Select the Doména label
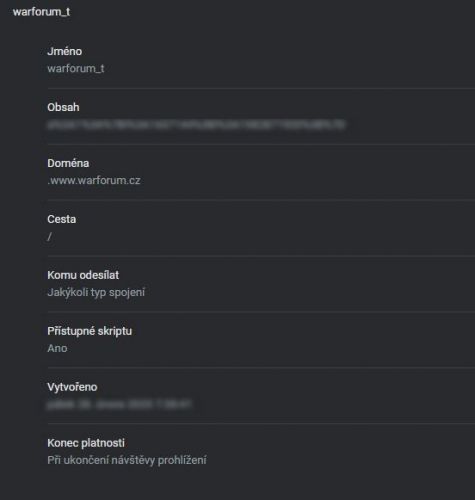This screenshot has height=500, width=475. point(68,163)
